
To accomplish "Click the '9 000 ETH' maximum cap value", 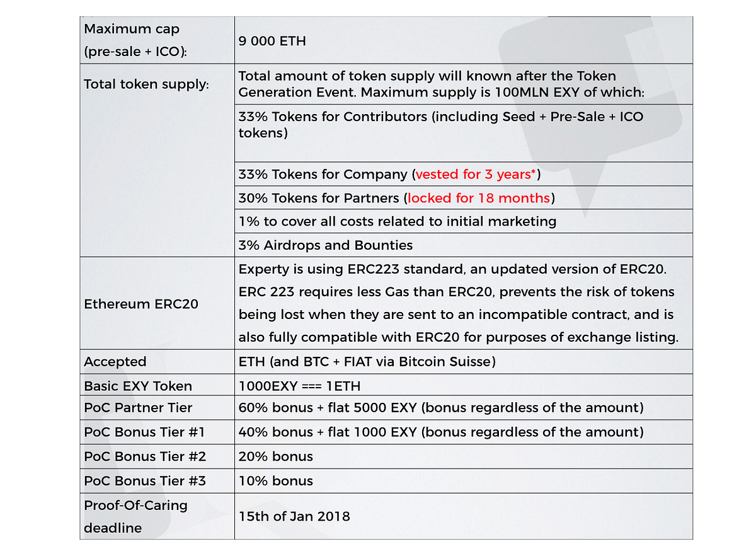I will (x=272, y=41).
